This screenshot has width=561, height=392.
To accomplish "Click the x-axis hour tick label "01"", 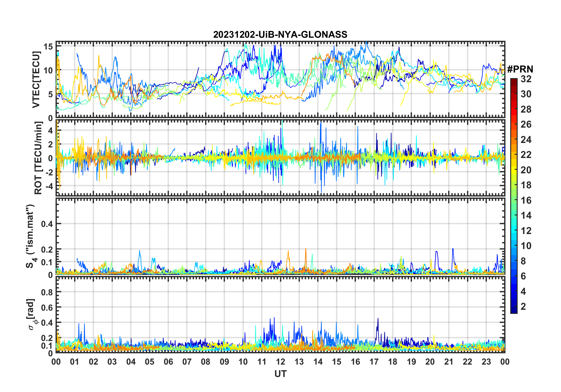I will click(75, 362).
